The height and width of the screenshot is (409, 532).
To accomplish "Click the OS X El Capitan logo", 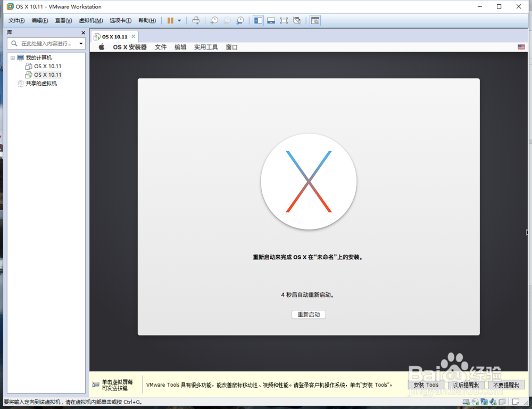I will click(309, 182).
